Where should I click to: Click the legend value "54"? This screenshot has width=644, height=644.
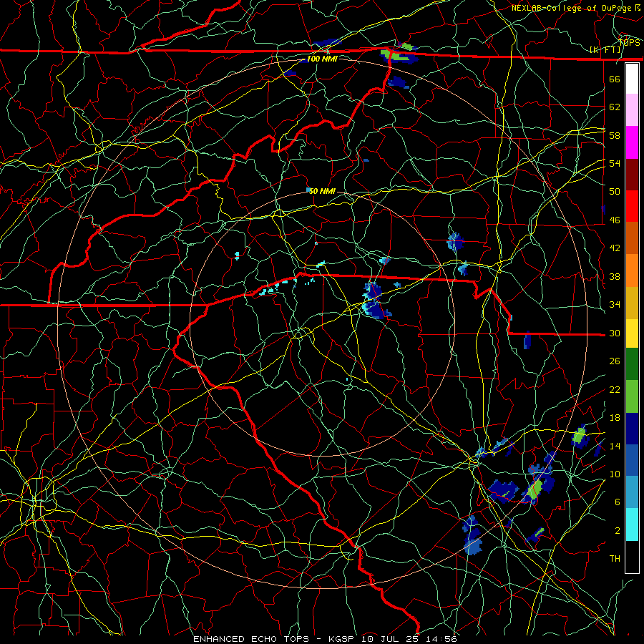click(x=615, y=163)
